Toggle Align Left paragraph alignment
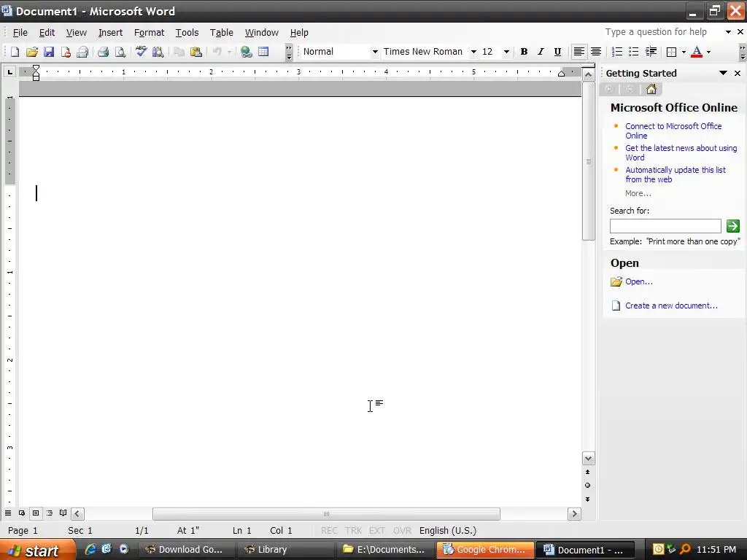Screen dimensions: 747x560 (578, 52)
